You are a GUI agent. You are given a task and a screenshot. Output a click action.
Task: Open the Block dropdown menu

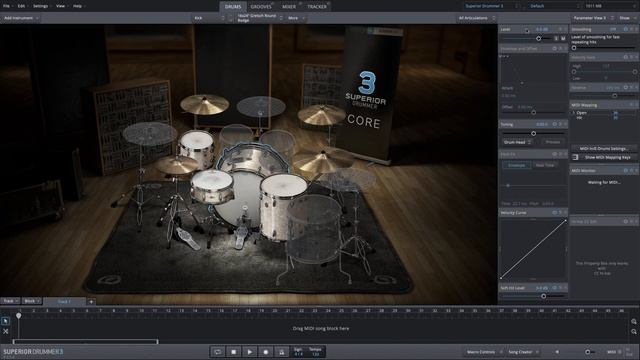(x=32, y=301)
